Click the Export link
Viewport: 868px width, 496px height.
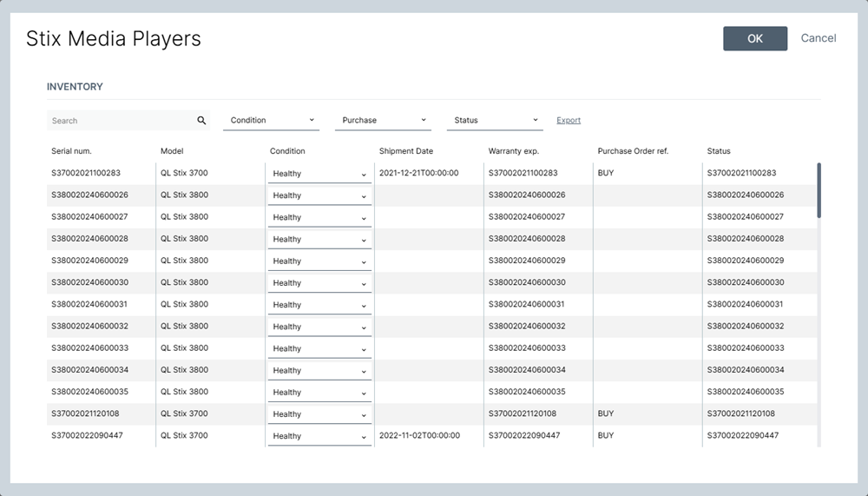[x=569, y=120]
